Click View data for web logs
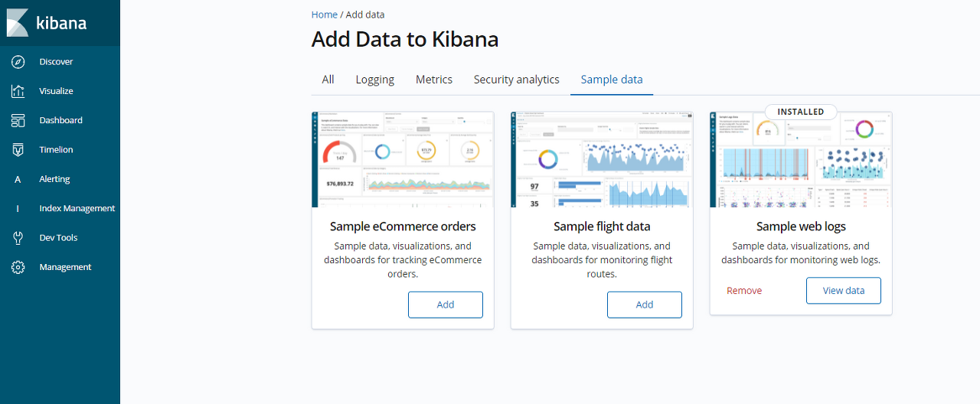The width and height of the screenshot is (980, 404). 844,291
